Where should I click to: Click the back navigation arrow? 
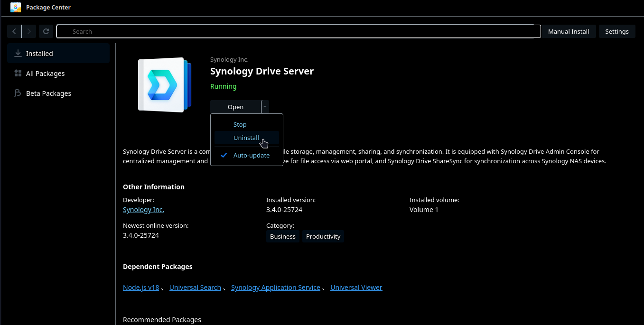tap(14, 31)
